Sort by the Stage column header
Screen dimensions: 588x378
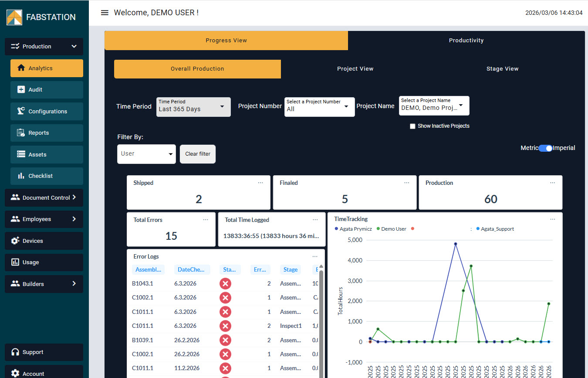291,270
